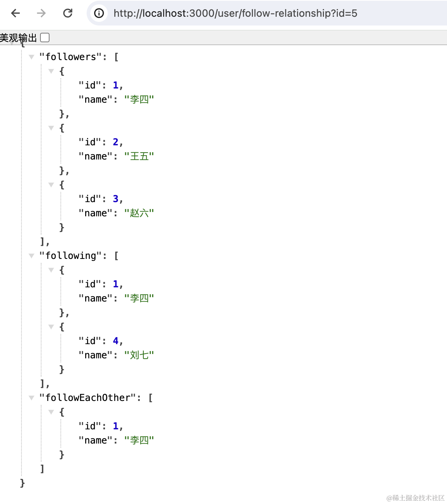Toggle the 美观输出 checkbox
Viewport: 447px width, 504px height.
[45, 38]
